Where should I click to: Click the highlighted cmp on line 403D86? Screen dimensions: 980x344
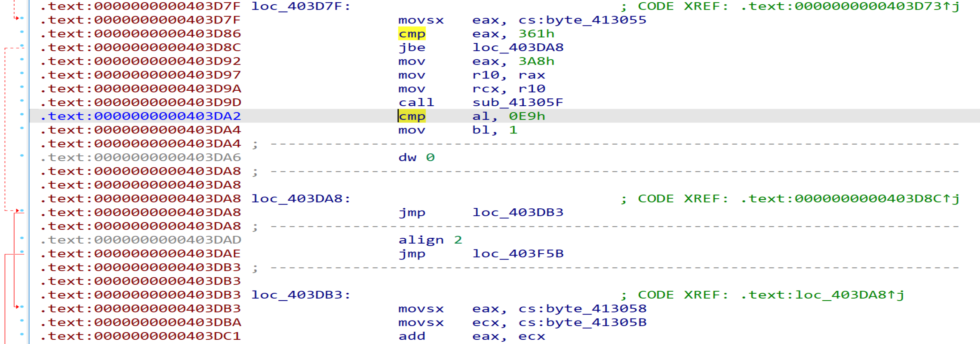412,34
